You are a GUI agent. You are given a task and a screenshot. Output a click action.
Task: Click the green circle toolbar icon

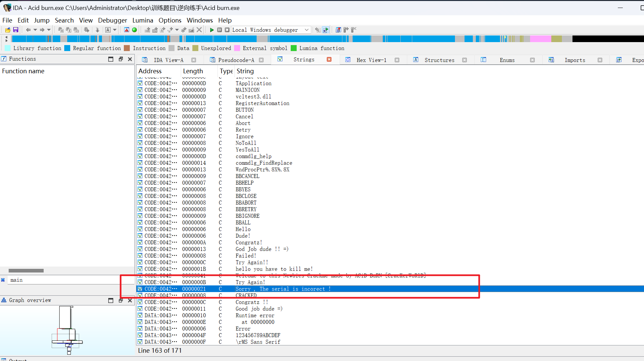134,30
